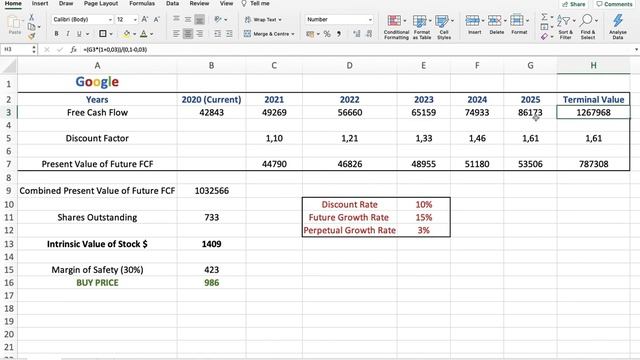This screenshot has height=360, width=640.
Task: Expand the Wrap Text dropdown arrow
Action: pos(280,20)
